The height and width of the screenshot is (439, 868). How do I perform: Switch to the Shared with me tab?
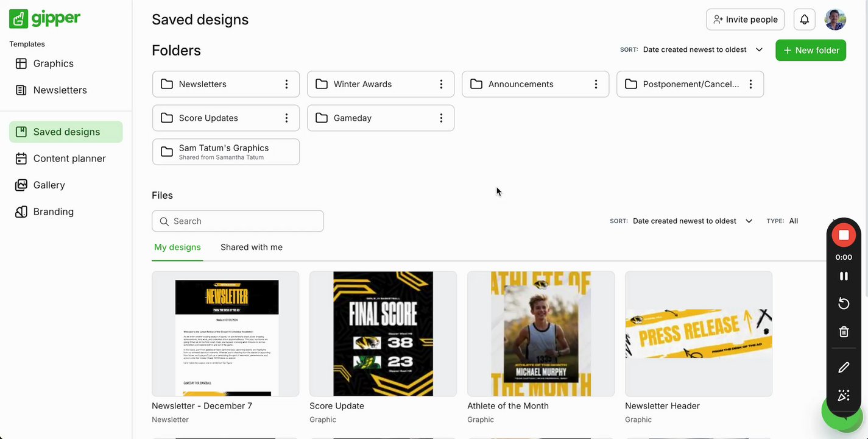tap(252, 248)
